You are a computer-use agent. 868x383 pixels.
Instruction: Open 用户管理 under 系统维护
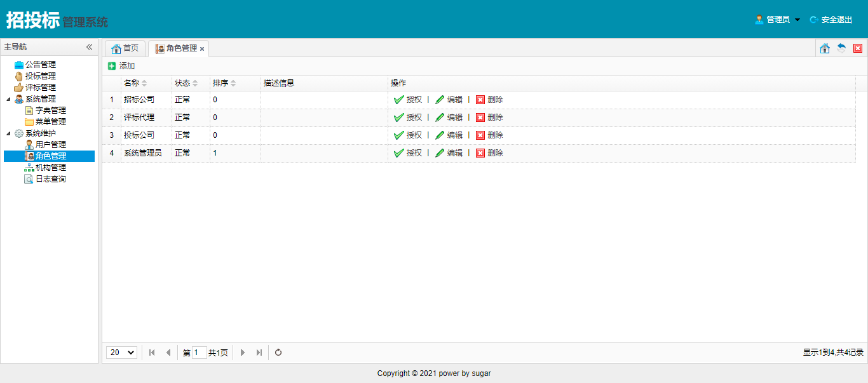pyautogui.click(x=51, y=145)
